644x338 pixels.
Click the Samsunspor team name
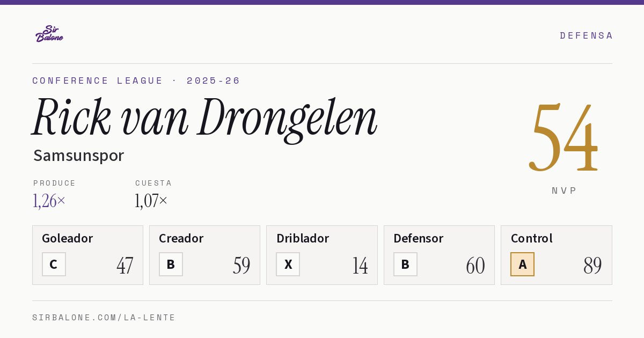click(x=78, y=156)
